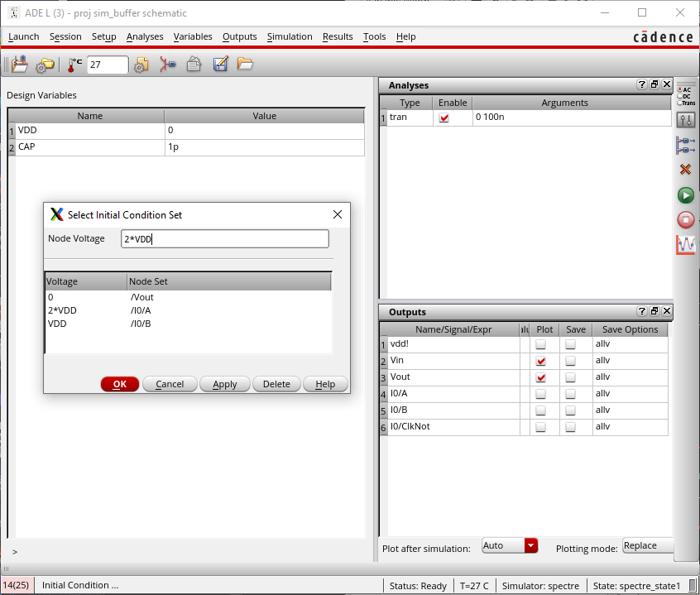The width and height of the screenshot is (700, 595).
Task: Open the Plotting mode Replace dropdown
Action: click(x=647, y=546)
